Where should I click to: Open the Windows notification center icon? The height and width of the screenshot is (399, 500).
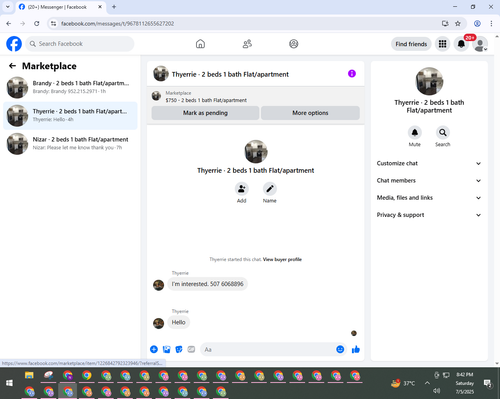tap(488, 383)
